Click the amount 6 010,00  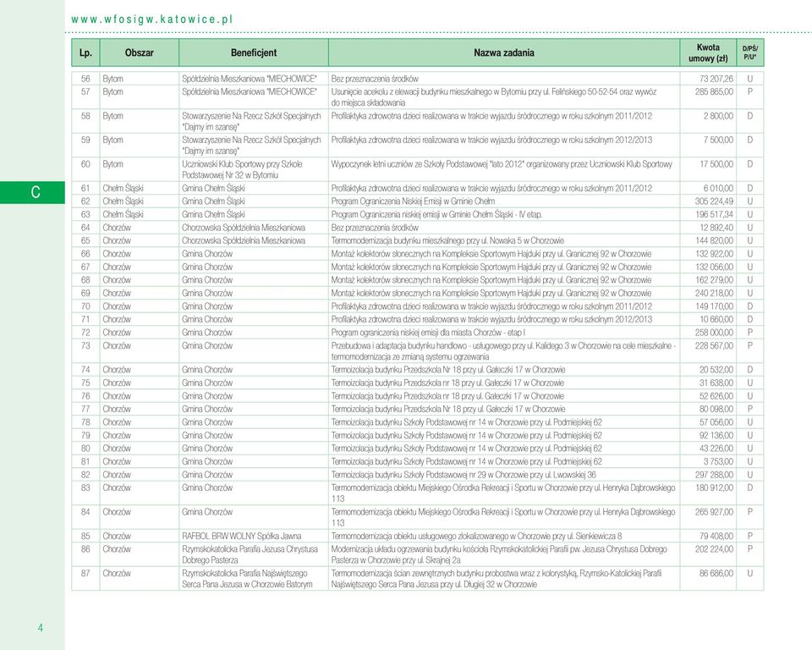718,188
